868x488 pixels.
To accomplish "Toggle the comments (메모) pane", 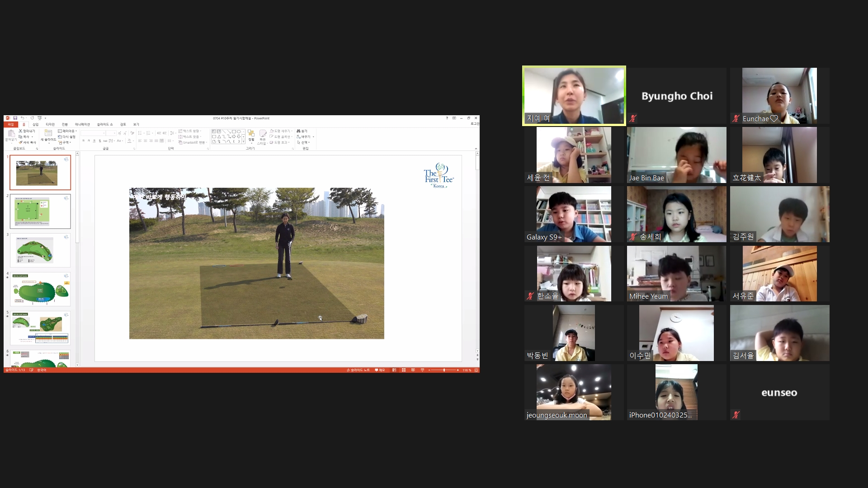I will 380,370.
